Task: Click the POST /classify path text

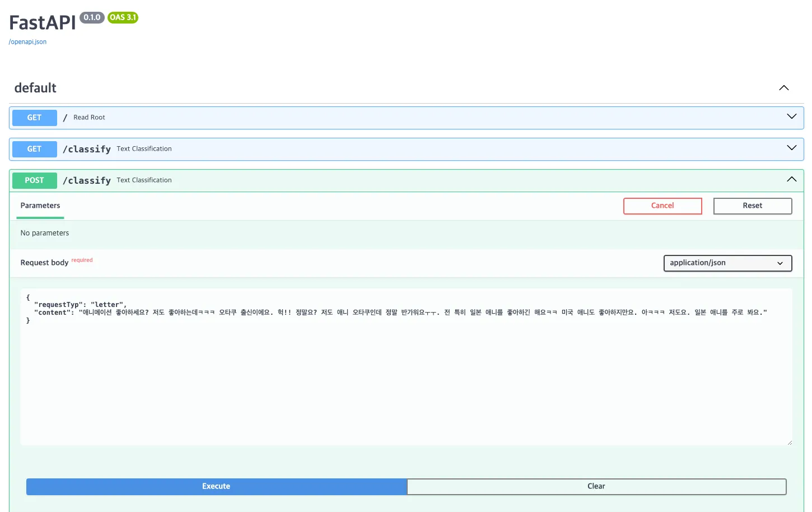Action: click(87, 180)
